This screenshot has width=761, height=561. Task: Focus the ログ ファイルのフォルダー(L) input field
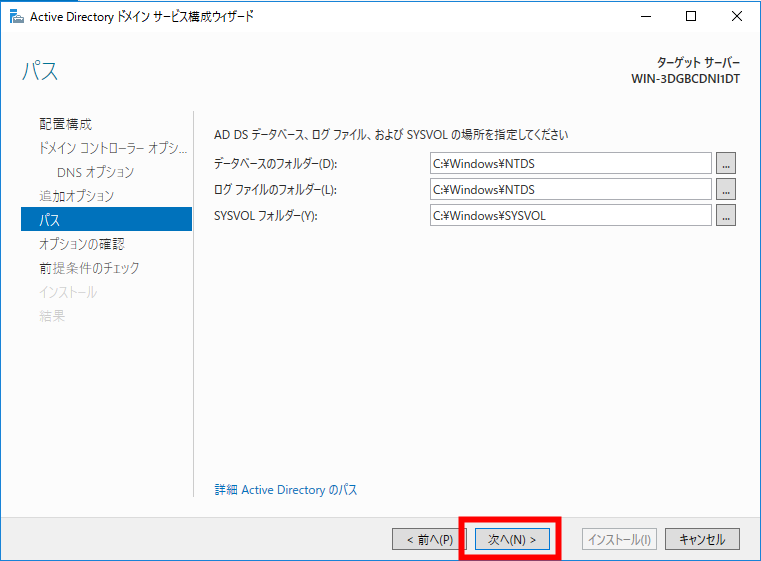(571, 189)
